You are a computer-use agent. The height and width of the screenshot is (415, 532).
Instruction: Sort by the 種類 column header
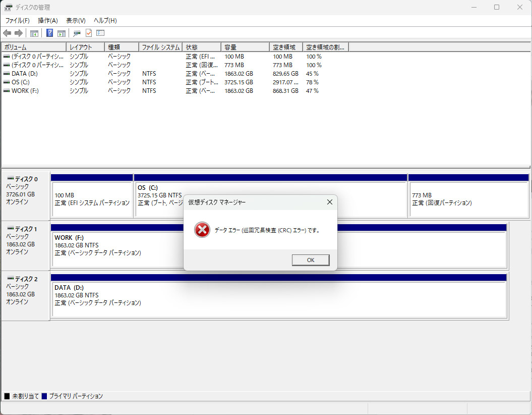coord(122,47)
